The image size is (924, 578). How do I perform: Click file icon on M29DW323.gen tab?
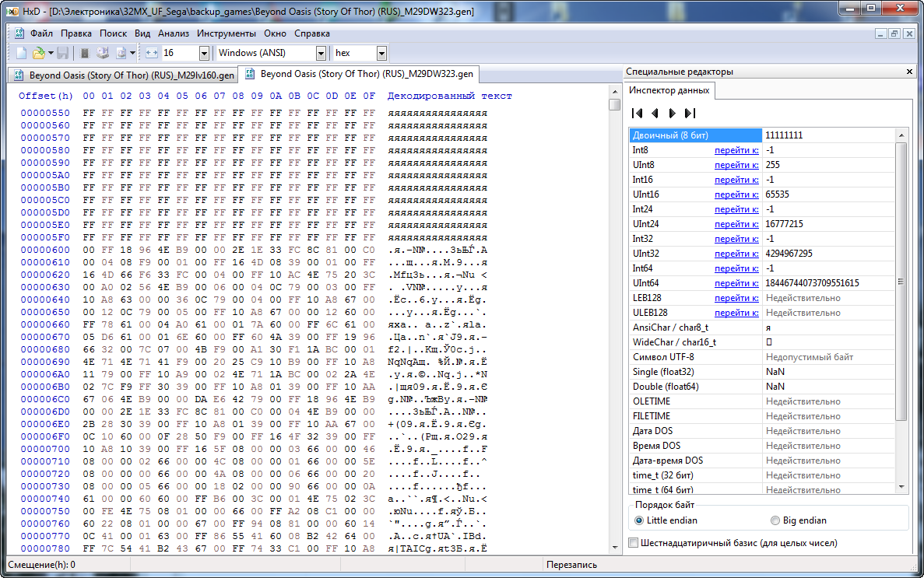coord(250,74)
